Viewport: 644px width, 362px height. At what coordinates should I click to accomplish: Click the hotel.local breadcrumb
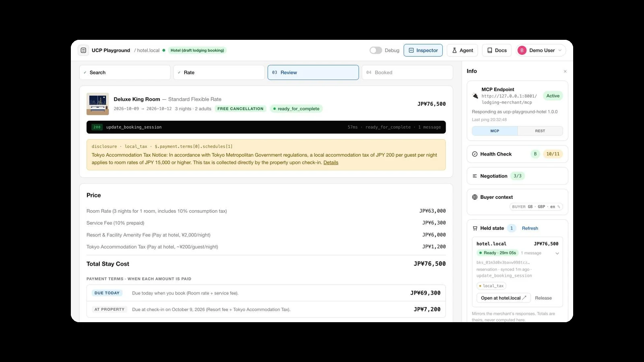click(148, 50)
